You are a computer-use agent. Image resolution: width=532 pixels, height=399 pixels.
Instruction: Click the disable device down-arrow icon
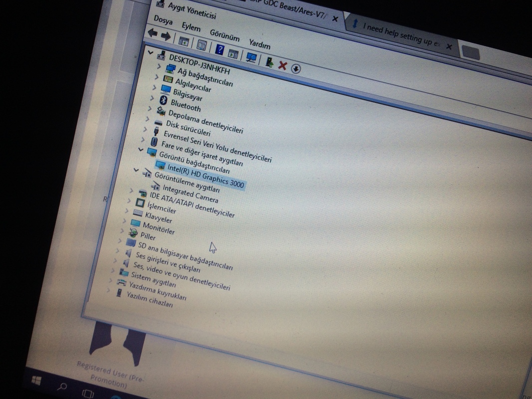(x=296, y=69)
